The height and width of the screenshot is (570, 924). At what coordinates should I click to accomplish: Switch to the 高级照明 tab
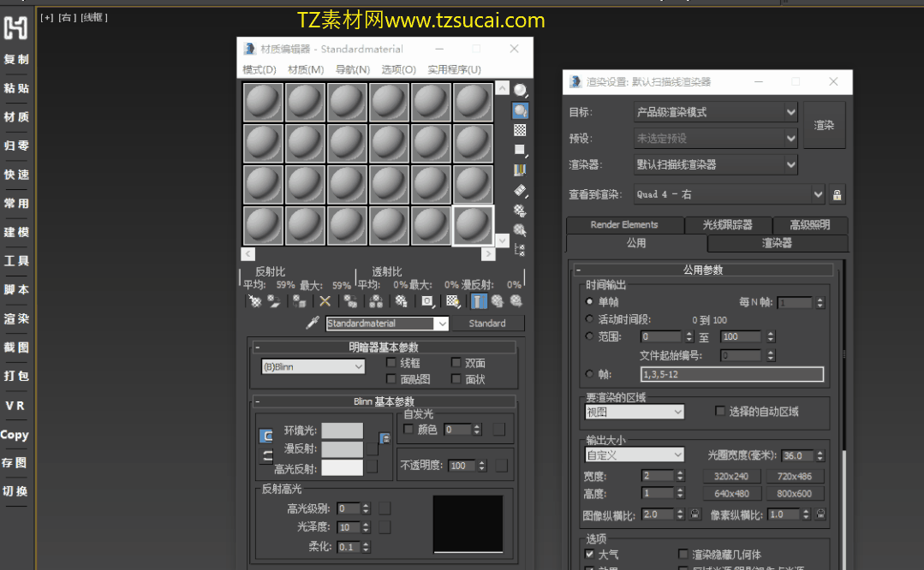click(x=810, y=225)
